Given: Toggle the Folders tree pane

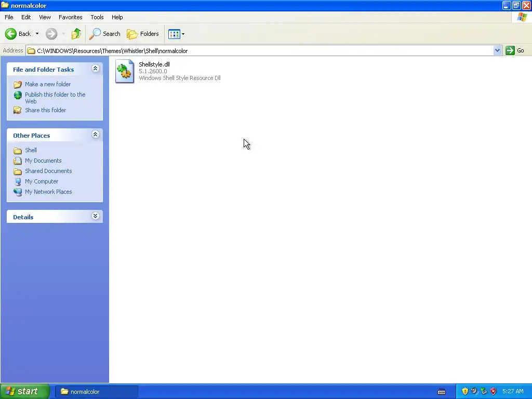Looking at the screenshot, I should [x=142, y=34].
